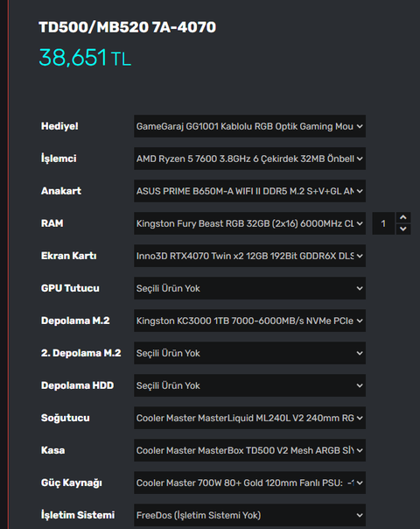420x529 pixels.
Task: Click the chevron arrow on Kasa dropdown
Action: [360, 450]
